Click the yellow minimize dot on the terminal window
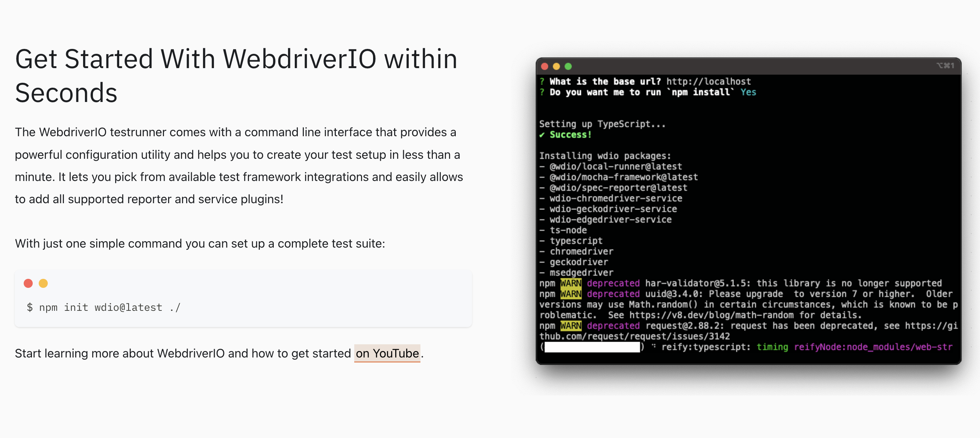 coord(556,66)
